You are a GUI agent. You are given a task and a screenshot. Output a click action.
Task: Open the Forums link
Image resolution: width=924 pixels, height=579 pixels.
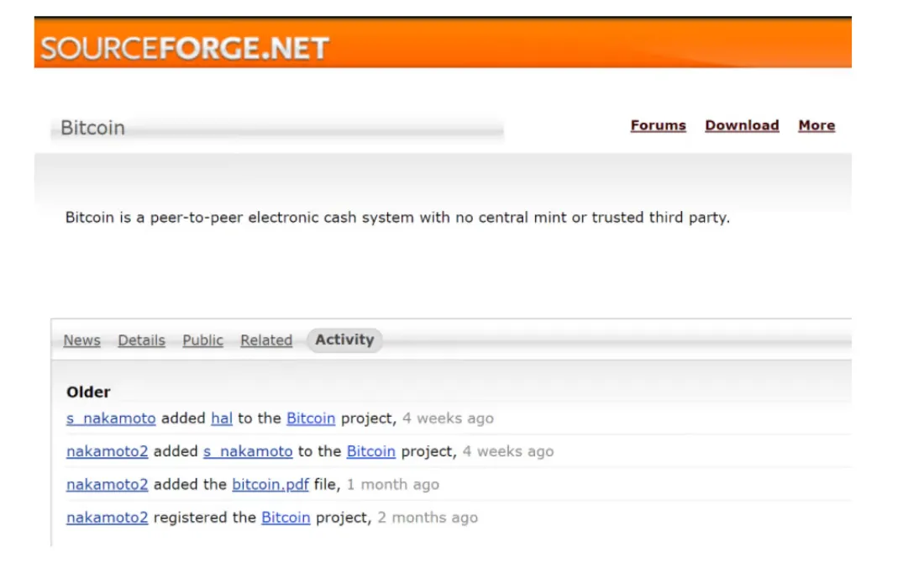click(658, 124)
